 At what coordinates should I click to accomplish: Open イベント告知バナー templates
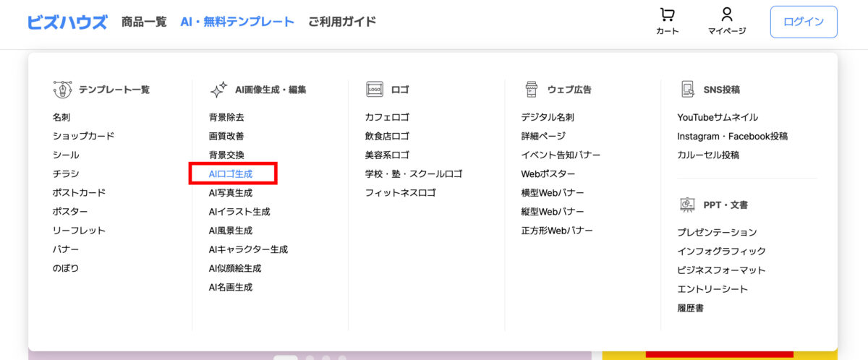561,155
